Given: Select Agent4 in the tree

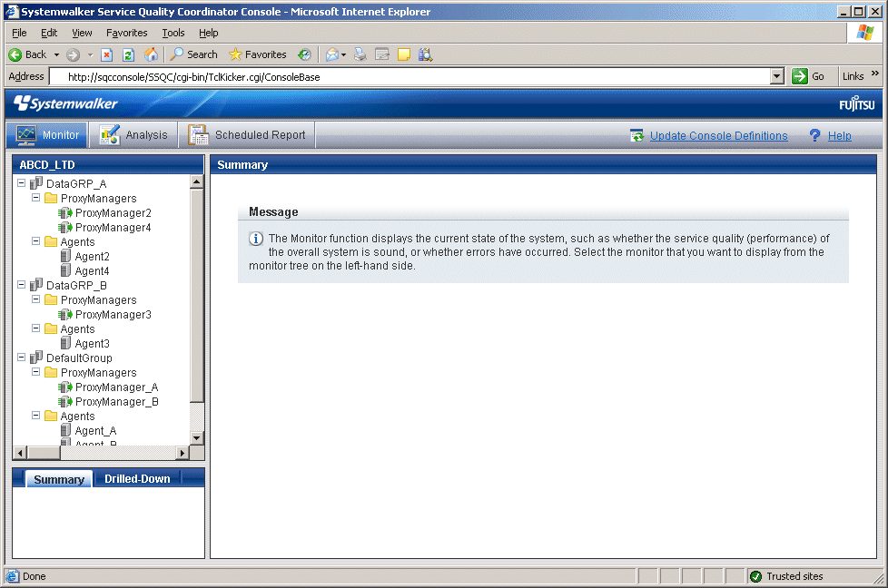Looking at the screenshot, I should coord(93,271).
